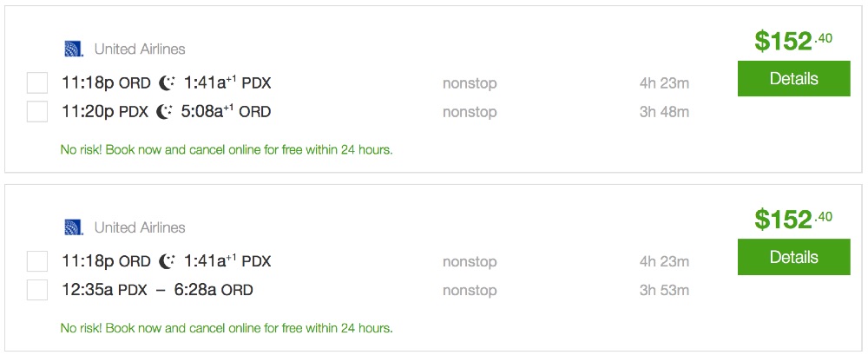Image resolution: width=868 pixels, height=355 pixels.
Task: Click United Airlines logo on the 11:20p return fare
Action: [73, 49]
